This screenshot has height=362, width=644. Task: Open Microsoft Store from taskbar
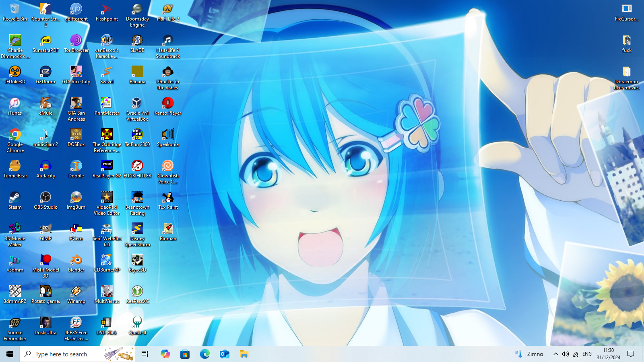(185, 354)
